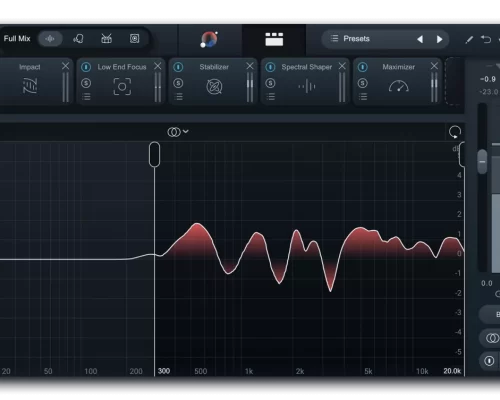Expand the stereo channel mode dropdown
The width and height of the screenshot is (500, 400).
tap(178, 132)
